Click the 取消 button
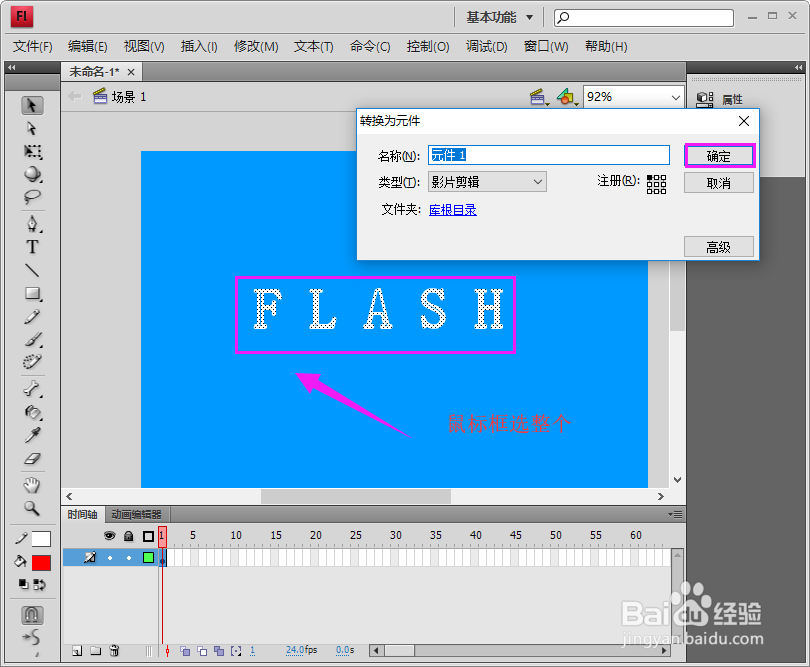 pyautogui.click(x=719, y=183)
